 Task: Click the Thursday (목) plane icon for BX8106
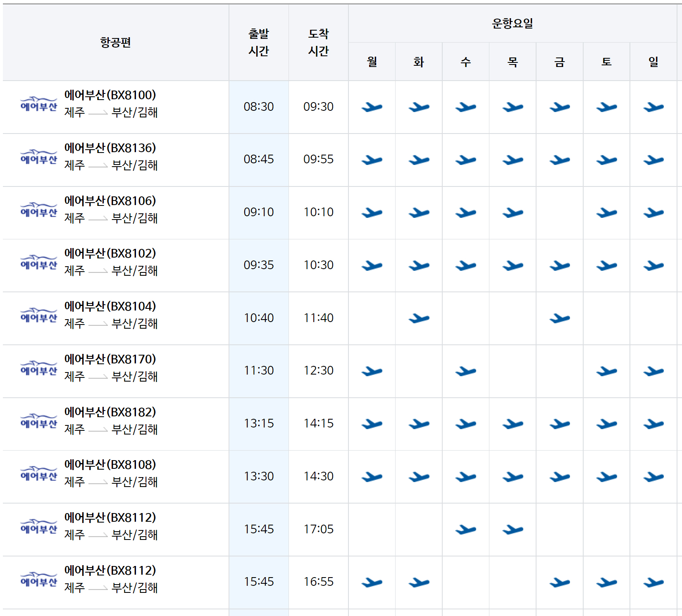pyautogui.click(x=513, y=212)
